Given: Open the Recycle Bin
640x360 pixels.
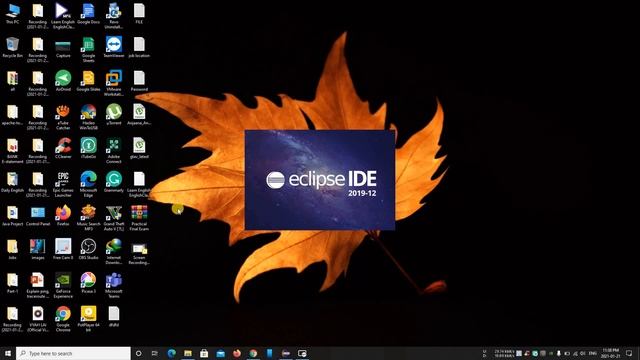Looking at the screenshot, I should (13, 48).
